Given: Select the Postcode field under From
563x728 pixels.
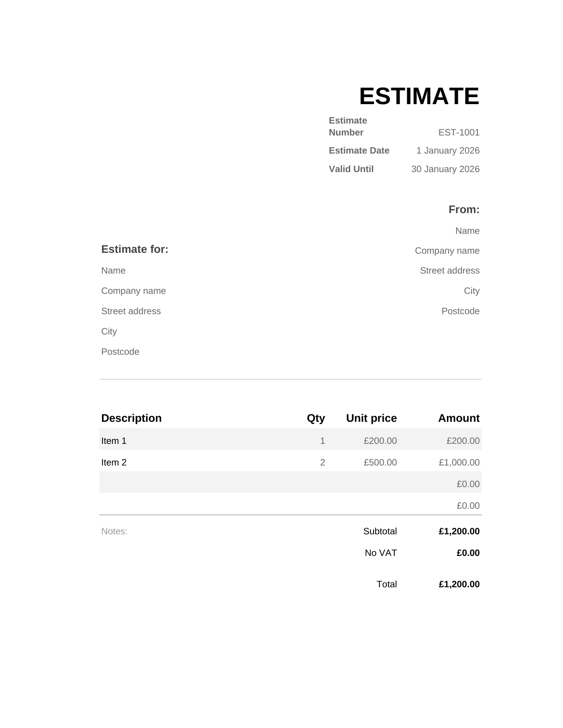Looking at the screenshot, I should pyautogui.click(x=460, y=311).
